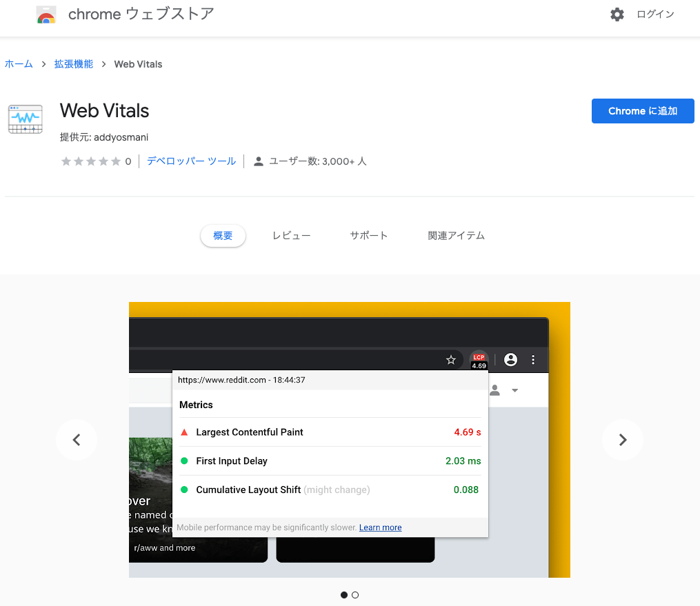Screen dimensions: 700x606
Task: Click the Chrome Web Store logo icon
Action: tap(46, 14)
